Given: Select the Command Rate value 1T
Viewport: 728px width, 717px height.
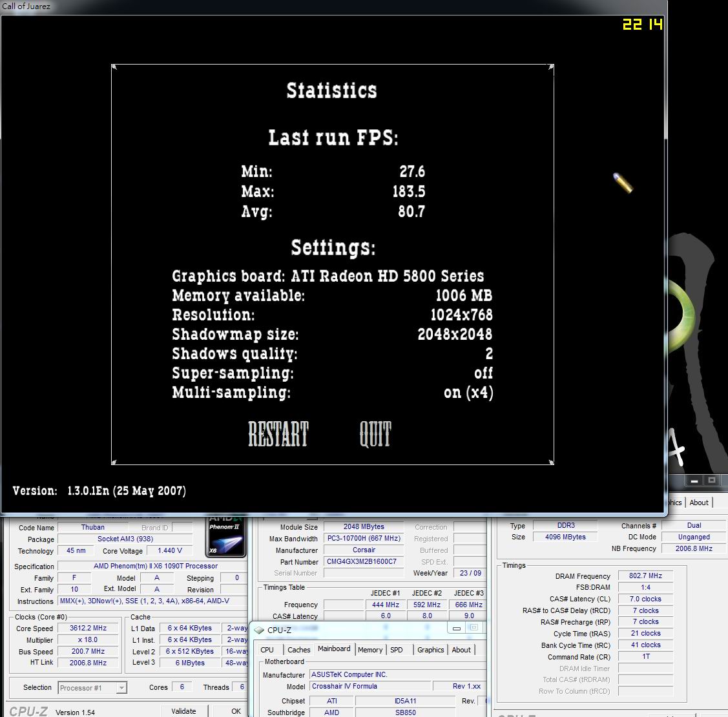Looking at the screenshot, I should [x=645, y=657].
